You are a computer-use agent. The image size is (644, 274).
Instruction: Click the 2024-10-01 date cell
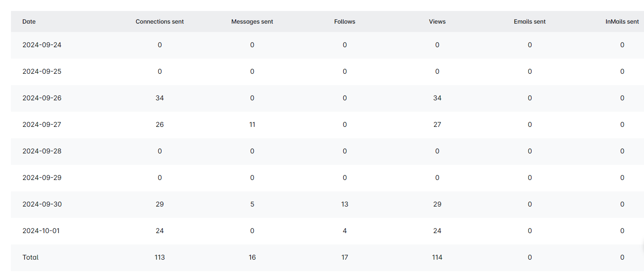point(41,231)
